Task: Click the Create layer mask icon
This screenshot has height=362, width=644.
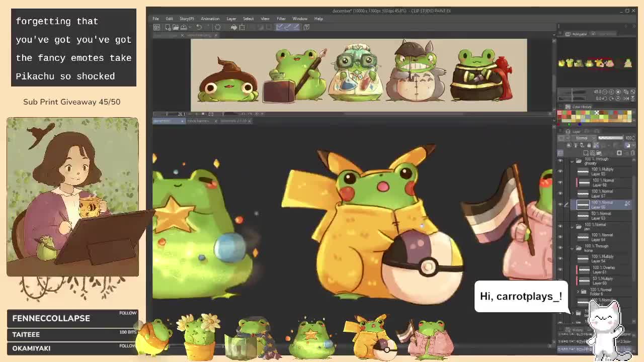Action: tap(619, 153)
